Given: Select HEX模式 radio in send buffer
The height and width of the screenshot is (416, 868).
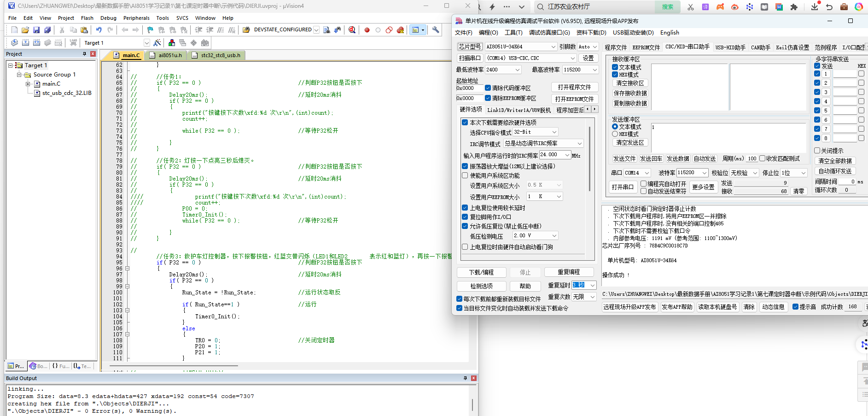Looking at the screenshot, I should (x=615, y=134).
